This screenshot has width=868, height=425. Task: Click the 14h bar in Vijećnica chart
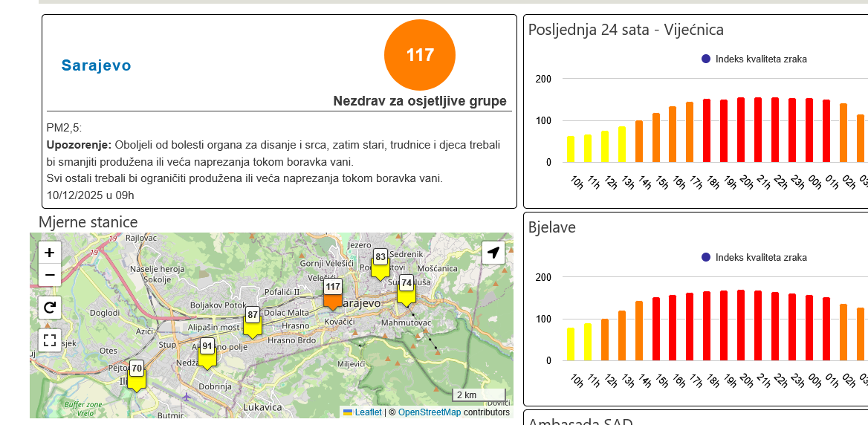pos(639,141)
